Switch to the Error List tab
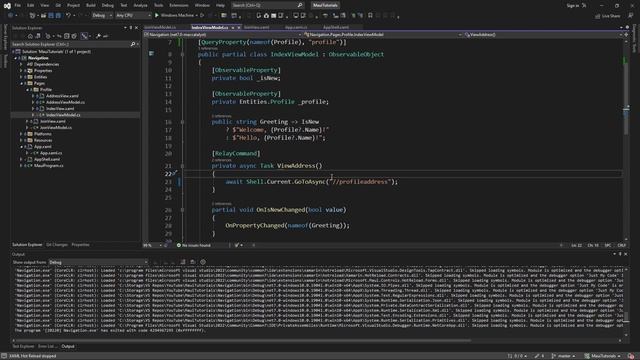Viewport: 640px width, 360px height. [48, 346]
